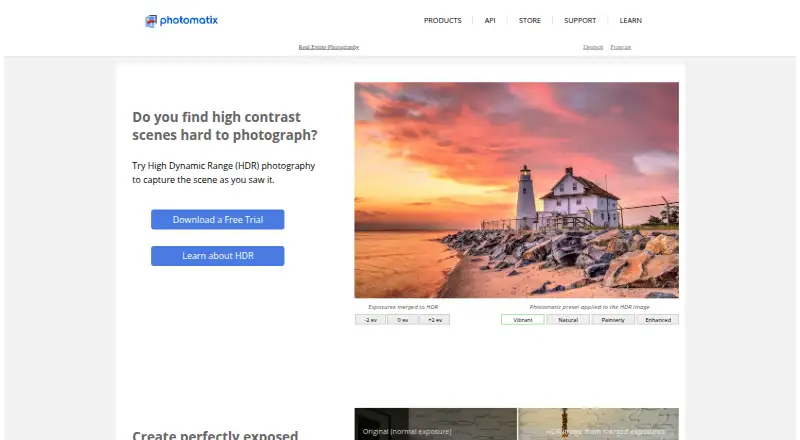Viewport: 800px width, 440px height.
Task: Click the caption 'Exposures merged to HDR'
Action: (403, 307)
